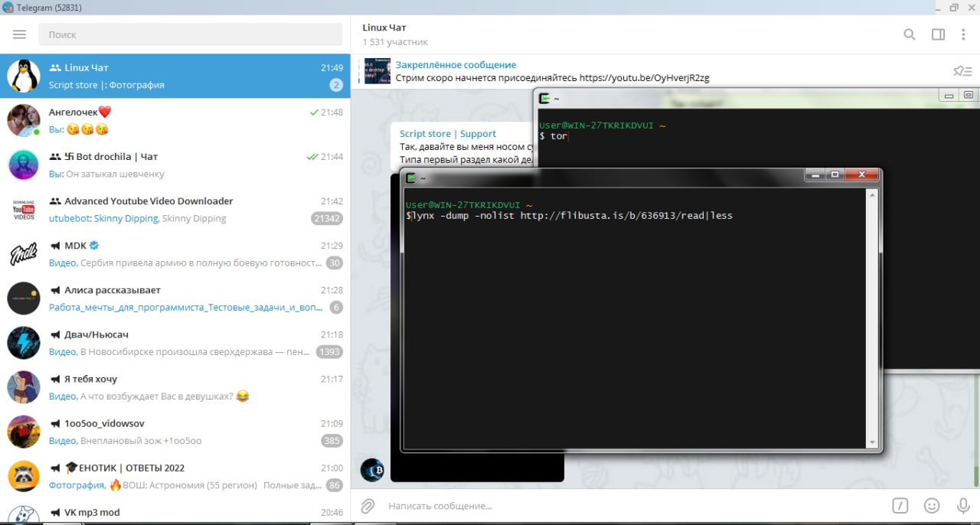Focus the front lynx terminal command line
The width and height of the screenshot is (980, 525).
coord(570,216)
